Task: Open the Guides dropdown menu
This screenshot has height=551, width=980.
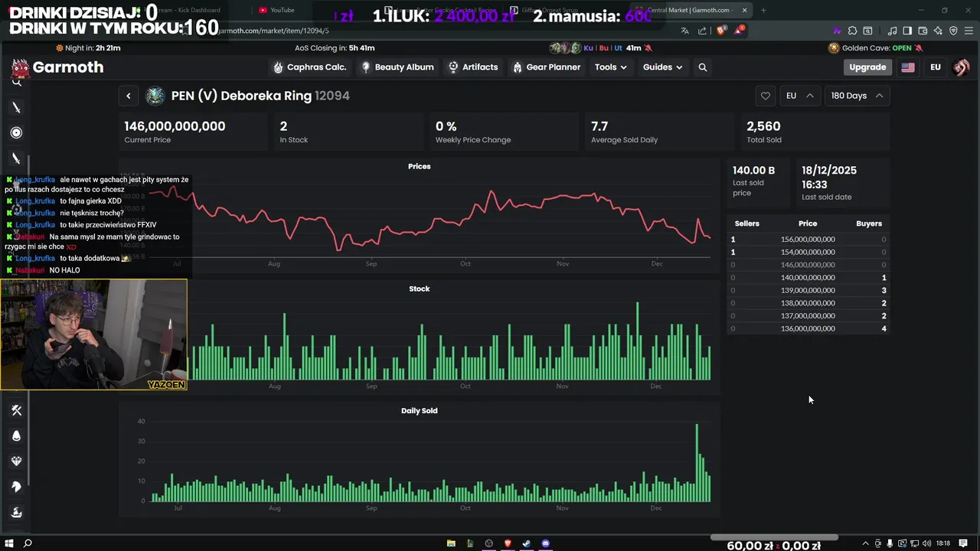Action: (x=662, y=67)
